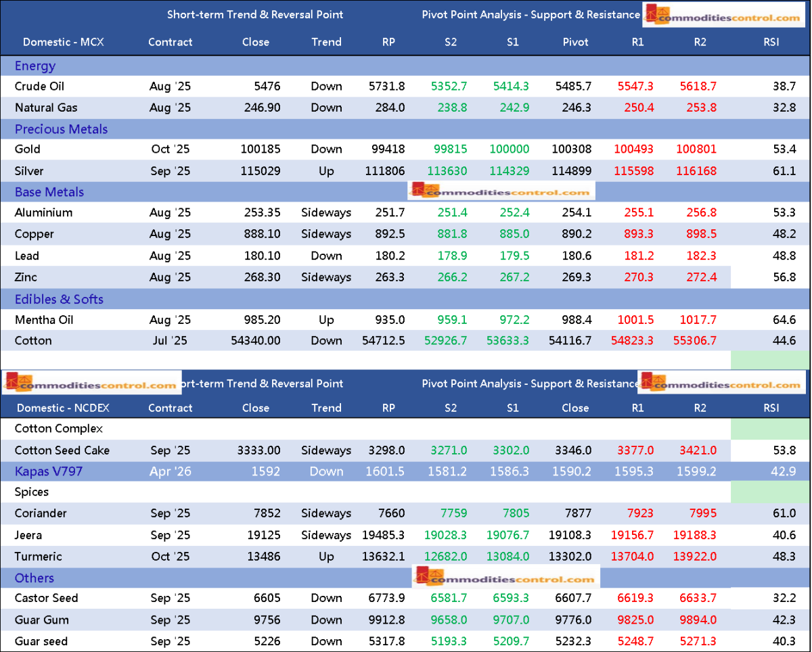Screen dimensions: 812x652
Task: Select the Domestic - NCDEX column header
Action: (x=63, y=408)
